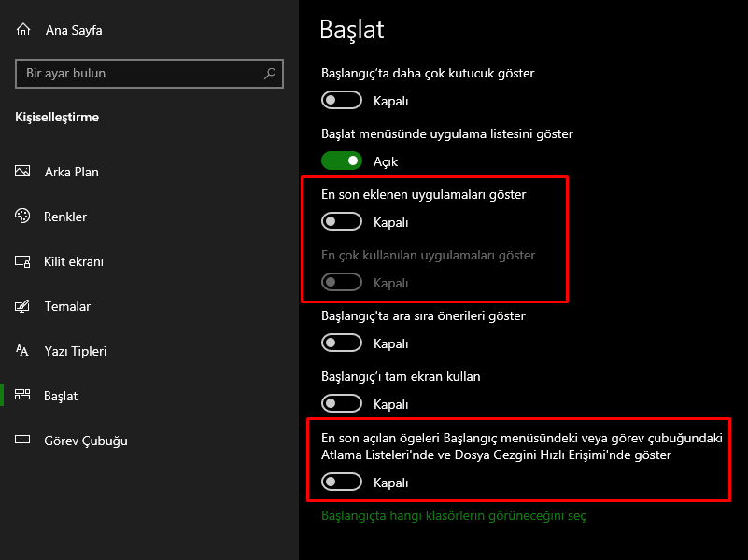Viewport: 748px width, 560px height.
Task: Enable 'En son eklenen uygulamaları göster' switch
Action: point(342,221)
